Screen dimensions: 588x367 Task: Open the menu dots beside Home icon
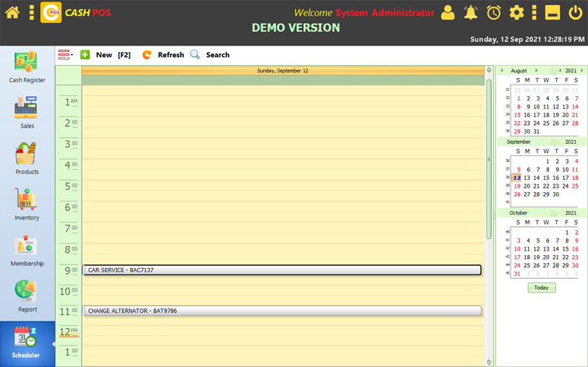[32, 12]
